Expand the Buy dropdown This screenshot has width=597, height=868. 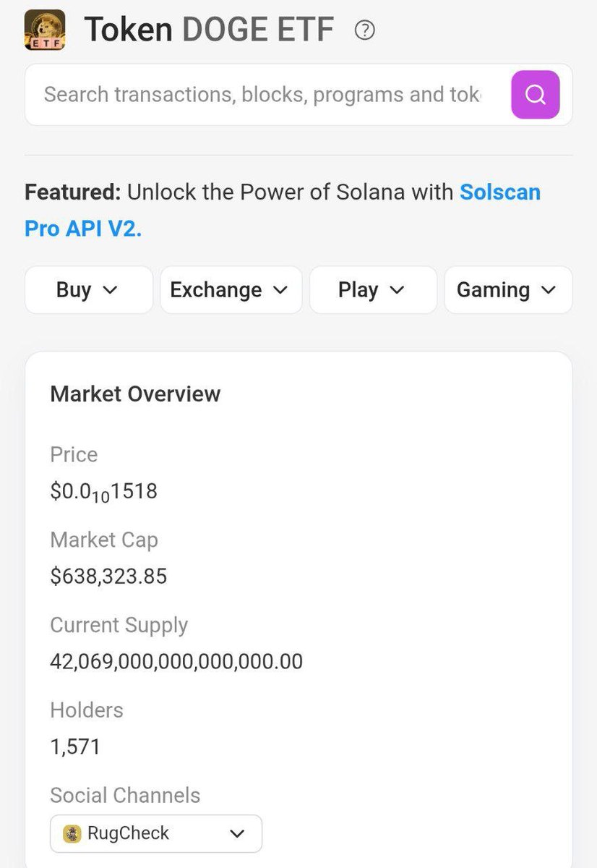(89, 290)
